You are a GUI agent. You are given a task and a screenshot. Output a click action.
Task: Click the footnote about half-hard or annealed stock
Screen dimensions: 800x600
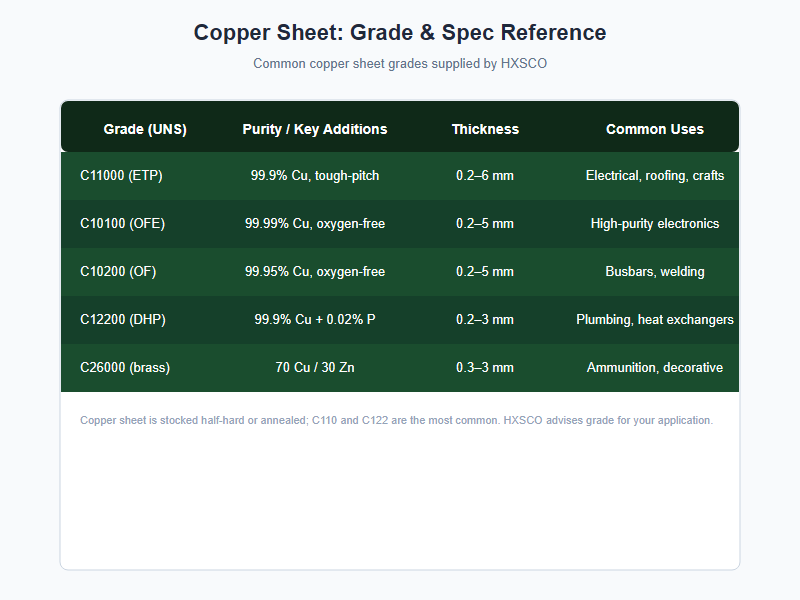point(396,420)
